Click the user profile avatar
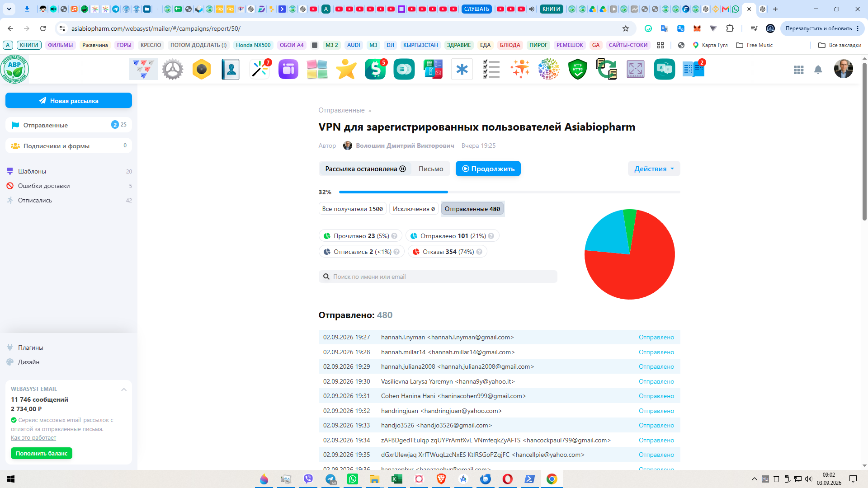The height and width of the screenshot is (488, 868). (x=844, y=69)
